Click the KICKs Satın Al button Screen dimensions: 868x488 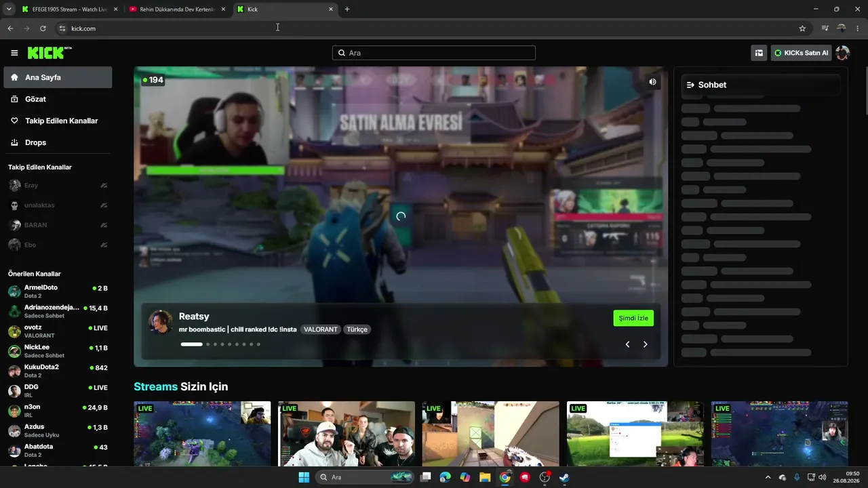pos(801,53)
